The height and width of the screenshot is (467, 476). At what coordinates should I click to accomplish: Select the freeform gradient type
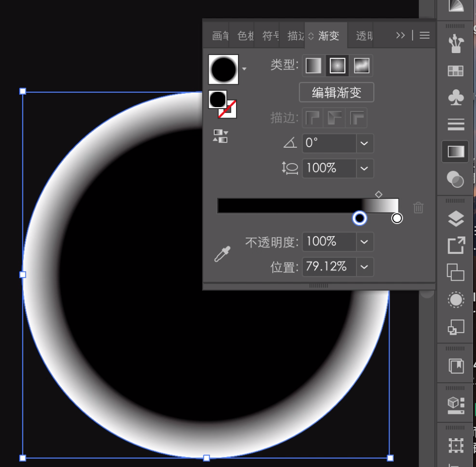point(361,65)
